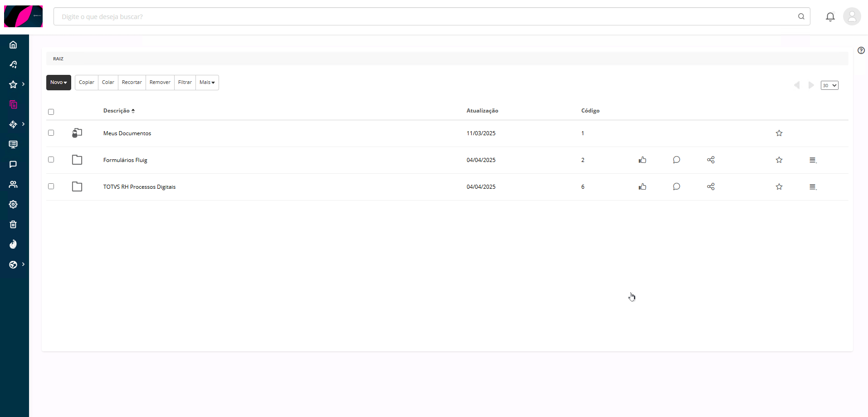Open the Mais dropdown menu
The width and height of the screenshot is (868, 417).
click(207, 83)
